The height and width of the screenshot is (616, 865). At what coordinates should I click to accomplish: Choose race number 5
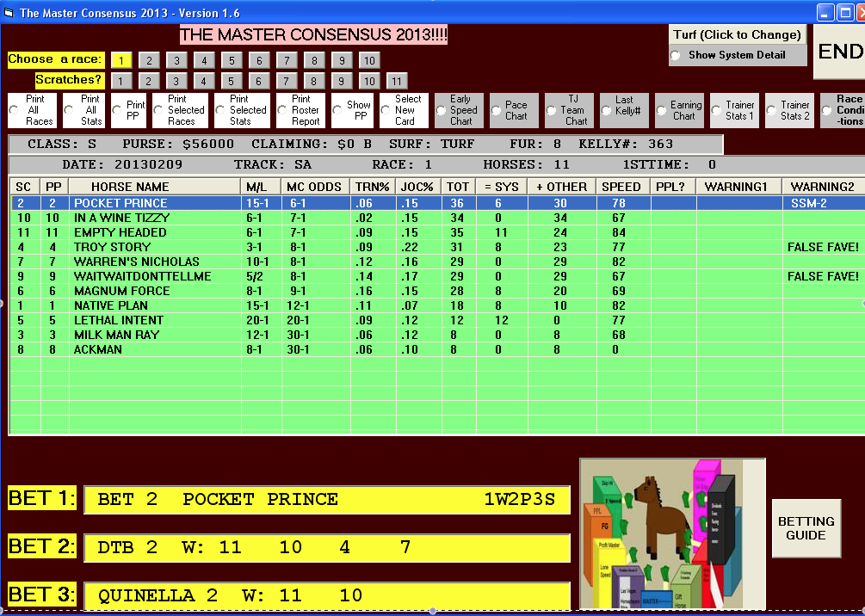(230, 60)
